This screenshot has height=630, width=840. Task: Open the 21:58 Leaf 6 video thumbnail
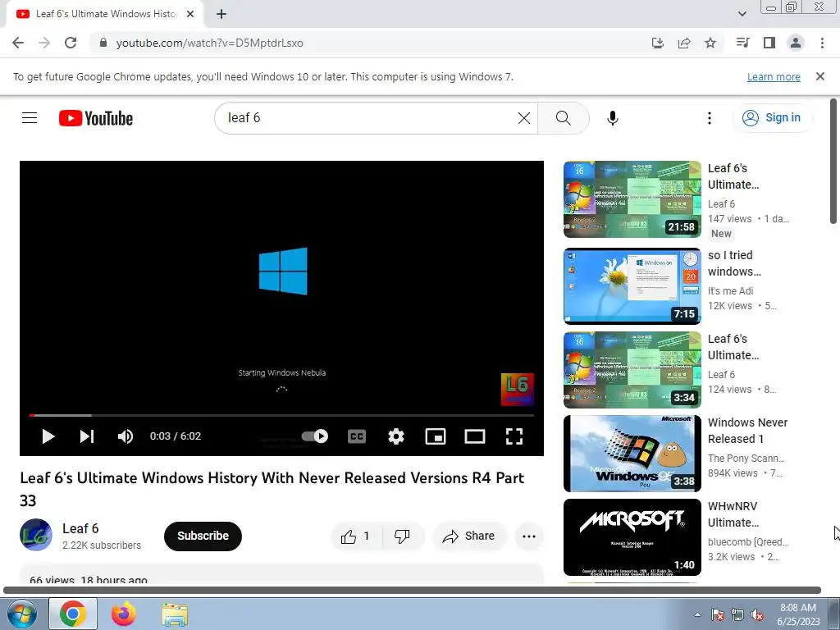(632, 199)
